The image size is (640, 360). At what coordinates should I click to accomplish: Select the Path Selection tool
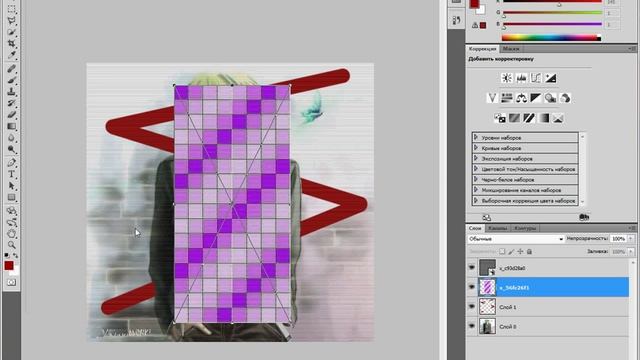coord(11,186)
